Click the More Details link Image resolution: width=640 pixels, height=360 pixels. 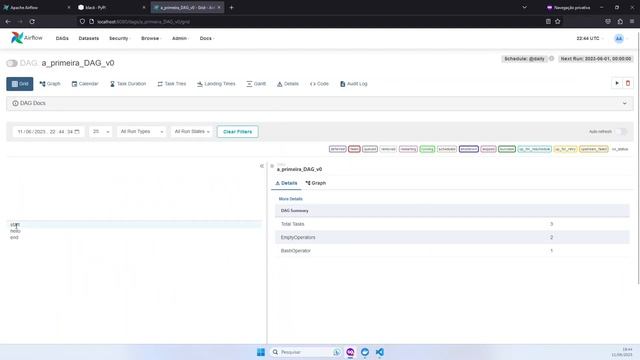point(291,199)
